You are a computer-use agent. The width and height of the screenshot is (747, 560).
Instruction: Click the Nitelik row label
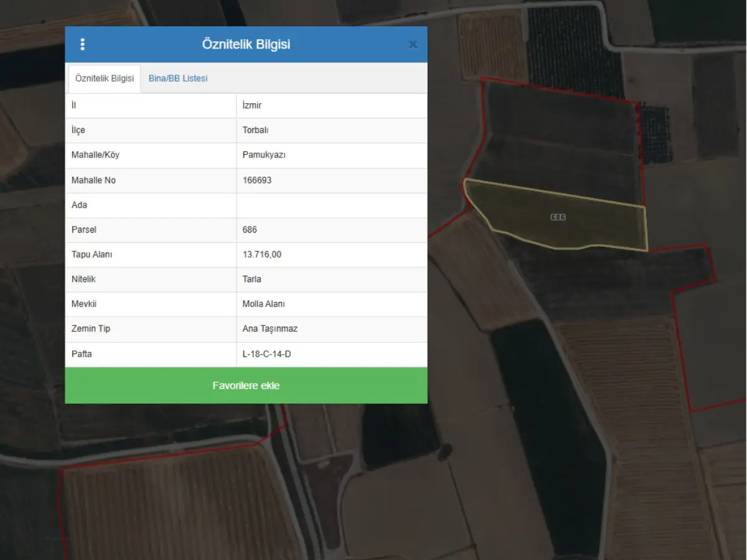coord(83,279)
